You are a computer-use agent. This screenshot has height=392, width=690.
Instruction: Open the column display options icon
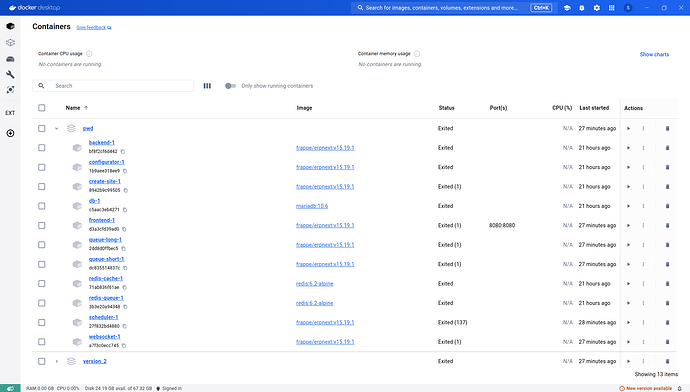coord(207,86)
